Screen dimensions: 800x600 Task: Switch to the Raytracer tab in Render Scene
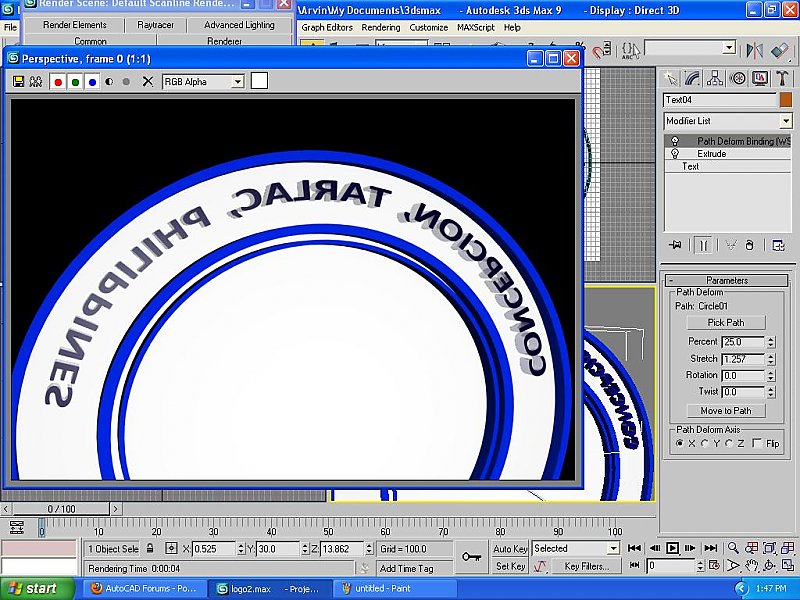click(x=155, y=25)
